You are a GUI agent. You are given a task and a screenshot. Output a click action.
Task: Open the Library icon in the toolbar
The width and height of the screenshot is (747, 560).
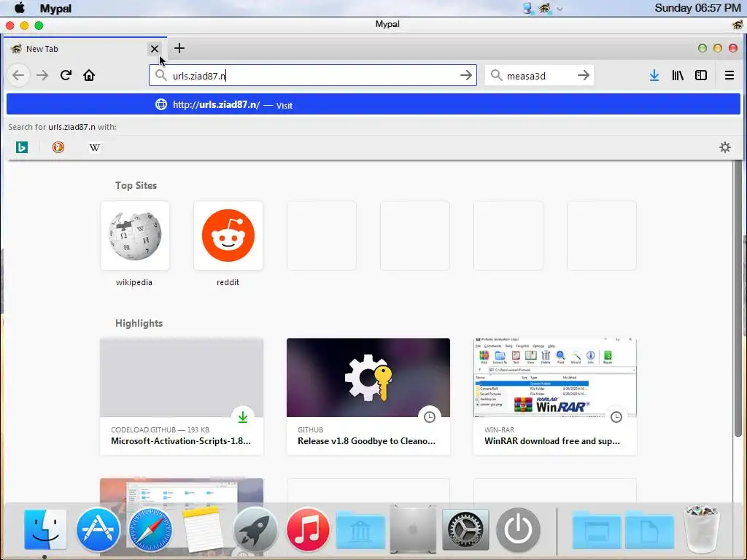[x=678, y=75]
